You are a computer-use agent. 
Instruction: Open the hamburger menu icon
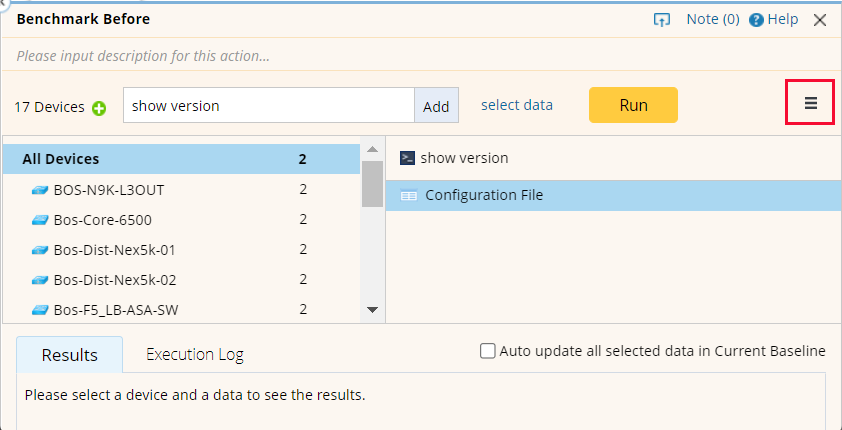pos(811,103)
